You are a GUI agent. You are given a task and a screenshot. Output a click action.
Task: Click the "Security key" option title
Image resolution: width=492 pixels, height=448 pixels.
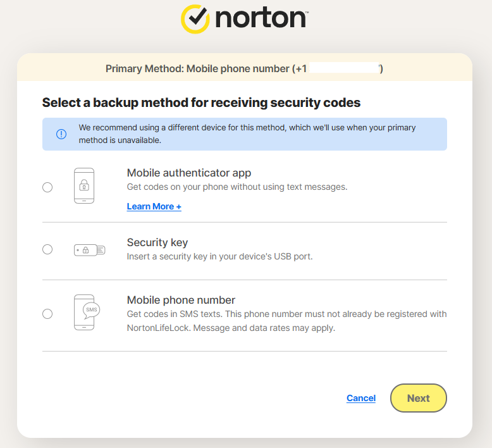(157, 242)
